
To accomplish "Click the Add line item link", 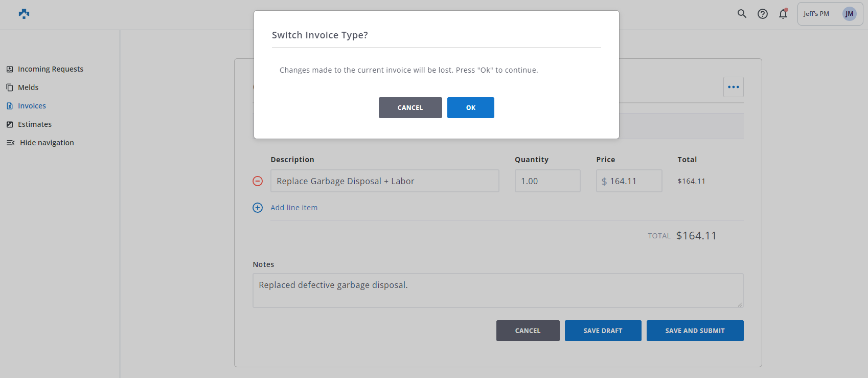I will coord(294,208).
